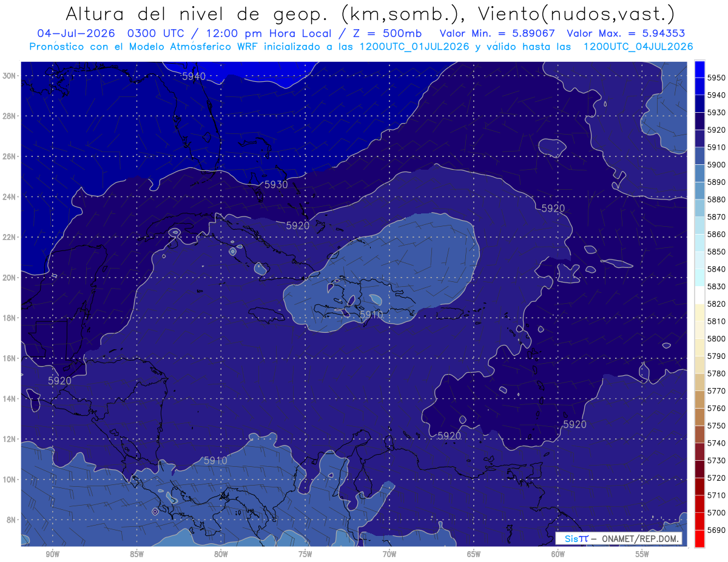Click the 85W longitude axis label
The height and width of the screenshot is (562, 728).
click(x=136, y=554)
